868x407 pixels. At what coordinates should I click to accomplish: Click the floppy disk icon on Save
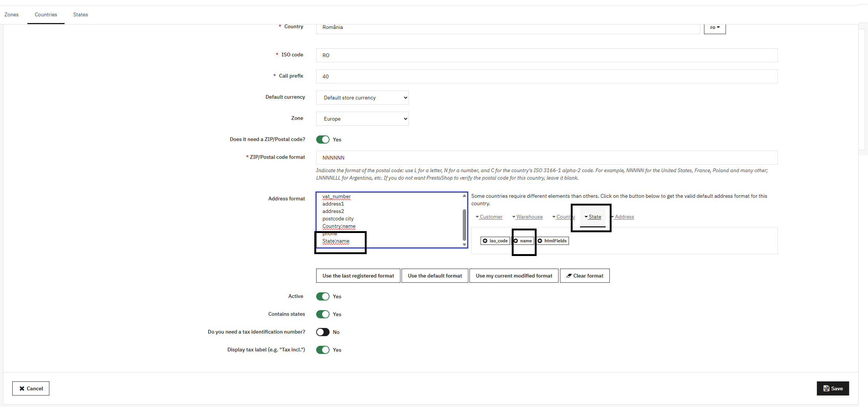tap(826, 388)
